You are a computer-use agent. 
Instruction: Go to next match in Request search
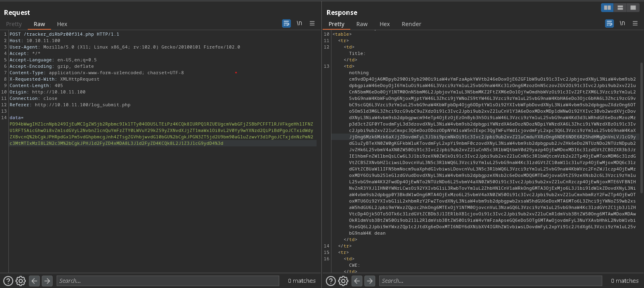47,281
